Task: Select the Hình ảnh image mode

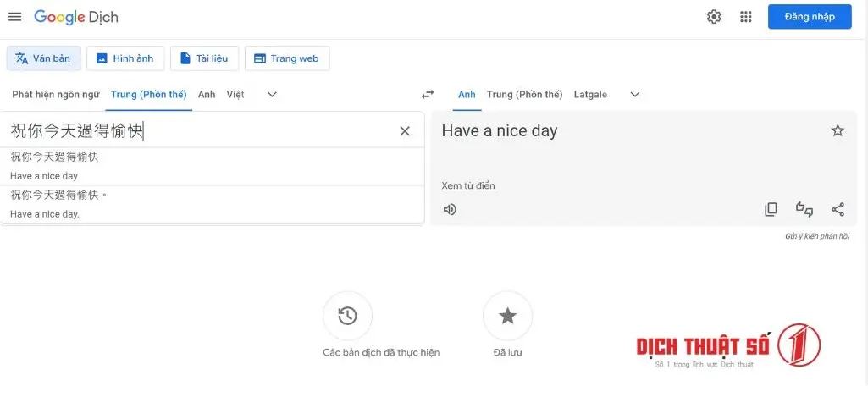Action: pos(125,58)
